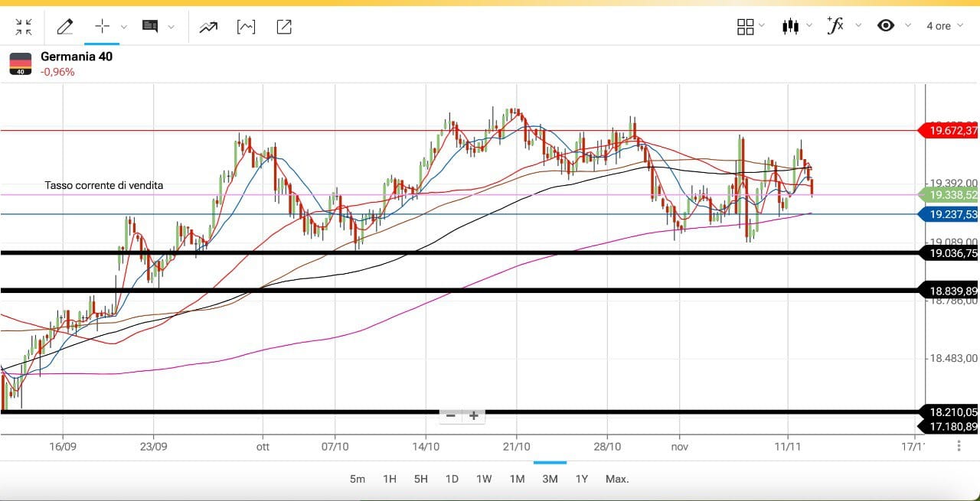Click the collapse fullscreen arrows icon
Image resolution: width=980 pixels, height=501 pixels.
[24, 27]
